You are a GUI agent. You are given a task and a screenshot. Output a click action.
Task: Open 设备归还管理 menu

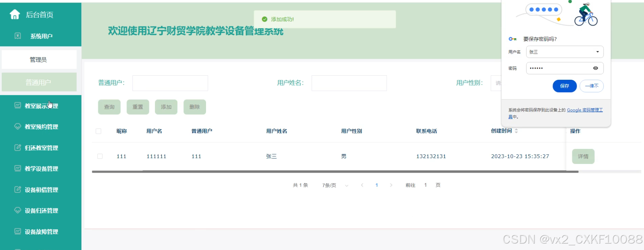(41, 210)
